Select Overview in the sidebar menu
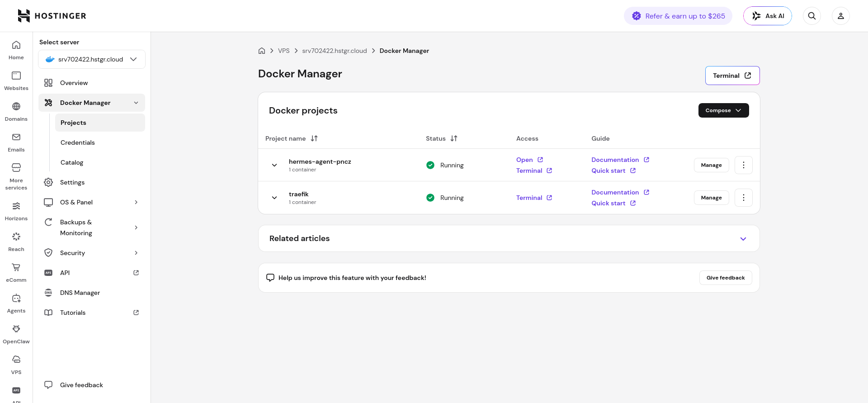The height and width of the screenshot is (403, 868). coord(92,83)
